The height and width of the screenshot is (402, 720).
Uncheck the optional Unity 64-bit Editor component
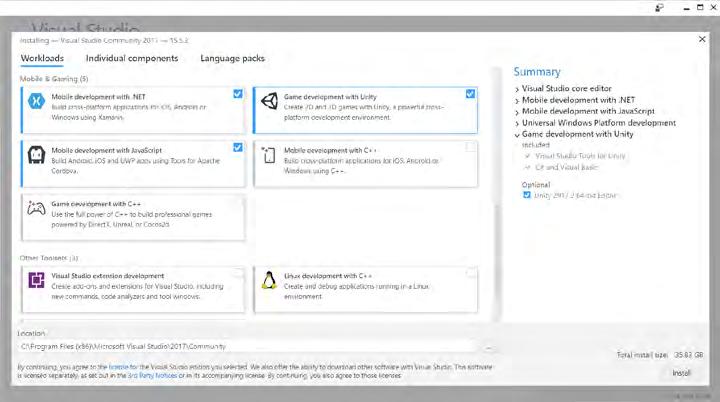[527, 195]
